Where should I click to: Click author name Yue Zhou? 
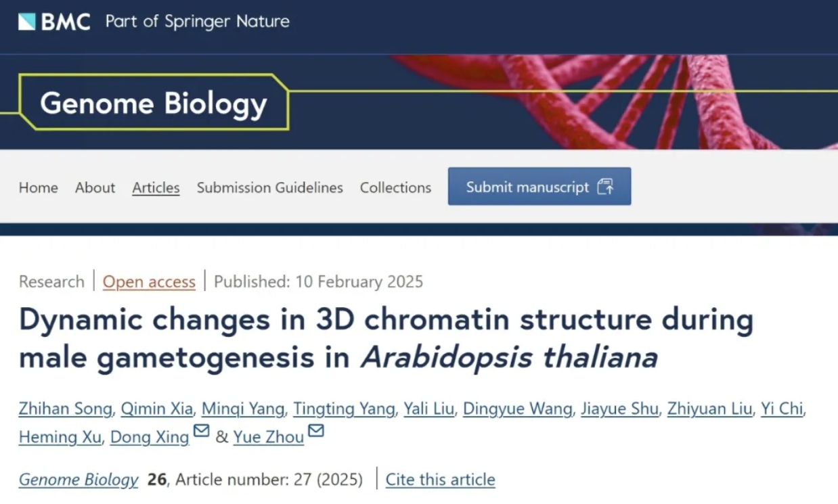pos(268,437)
